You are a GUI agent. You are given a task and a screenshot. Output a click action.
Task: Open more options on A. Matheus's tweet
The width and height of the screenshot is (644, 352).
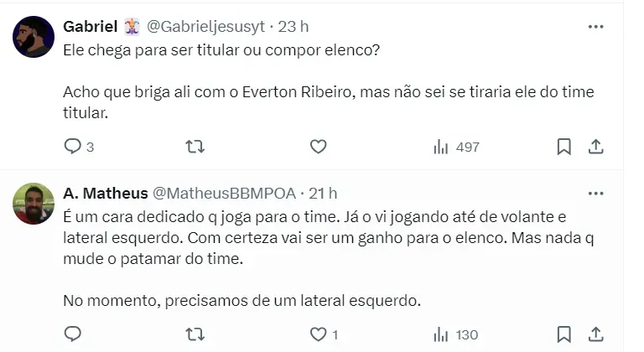tap(596, 194)
